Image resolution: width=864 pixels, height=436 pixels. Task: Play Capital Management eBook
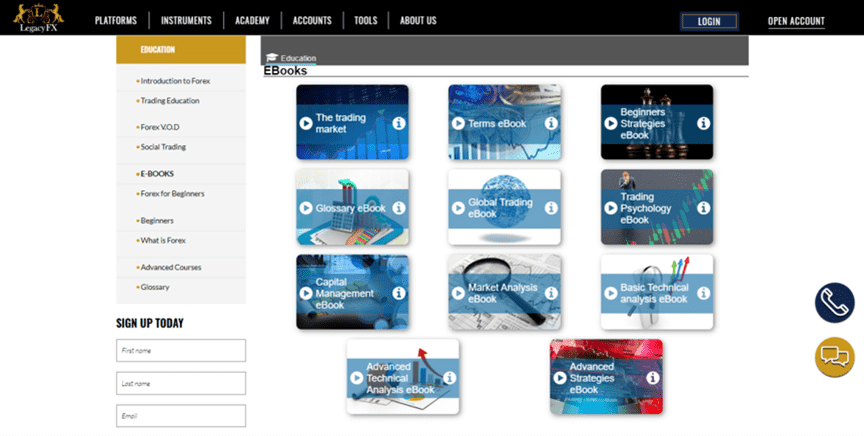tap(306, 293)
